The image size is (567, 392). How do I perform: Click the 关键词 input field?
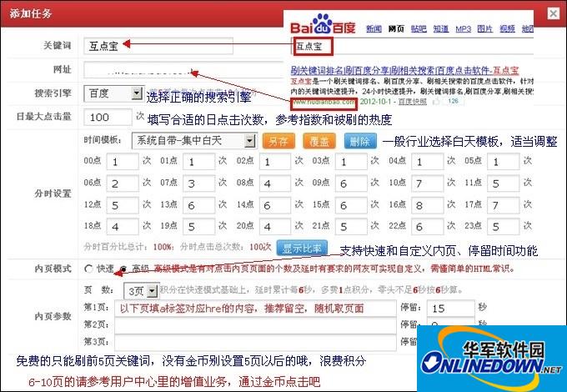pos(158,46)
